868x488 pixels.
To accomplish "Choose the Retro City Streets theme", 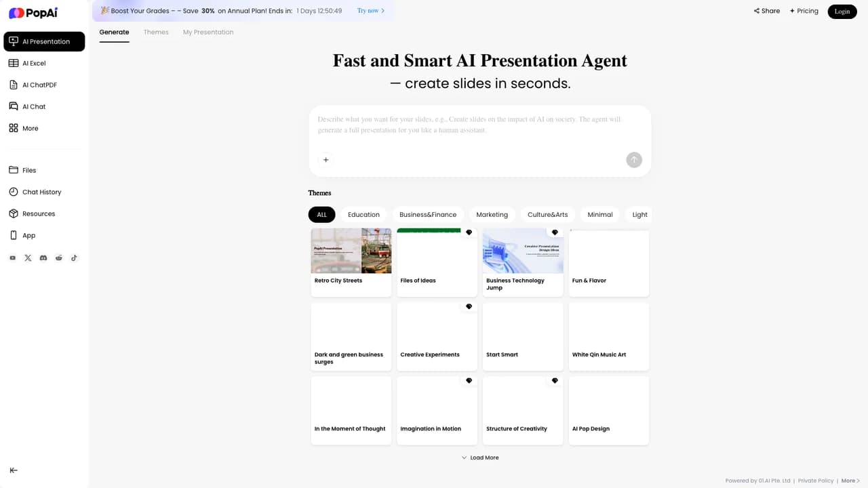I will (x=351, y=262).
